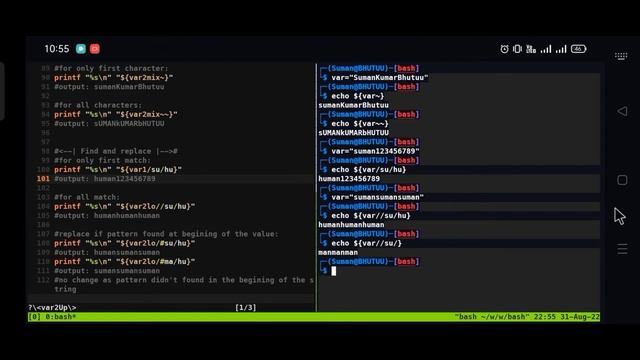Tap the network data status icon
This screenshot has width=640, height=360.
click(x=531, y=49)
